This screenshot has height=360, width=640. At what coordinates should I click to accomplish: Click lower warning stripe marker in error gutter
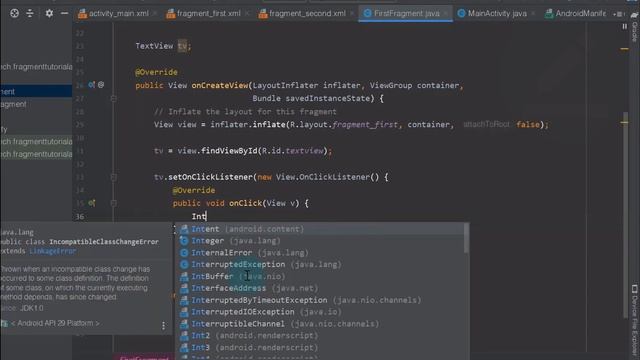pos(624,122)
